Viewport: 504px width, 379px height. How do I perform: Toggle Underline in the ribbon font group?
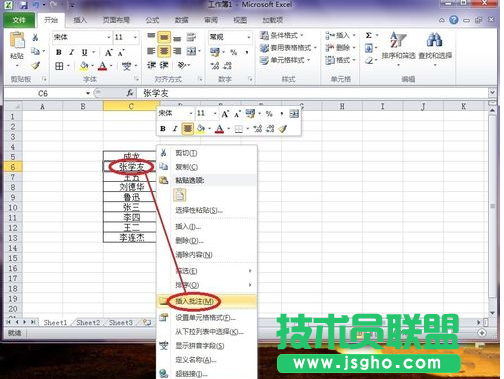pyautogui.click(x=85, y=52)
